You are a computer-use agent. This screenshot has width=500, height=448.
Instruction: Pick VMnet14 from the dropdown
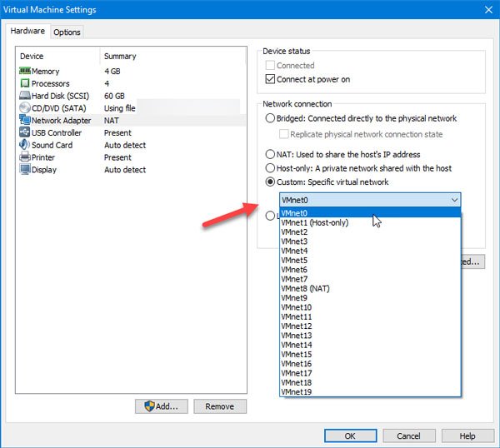(x=370, y=345)
